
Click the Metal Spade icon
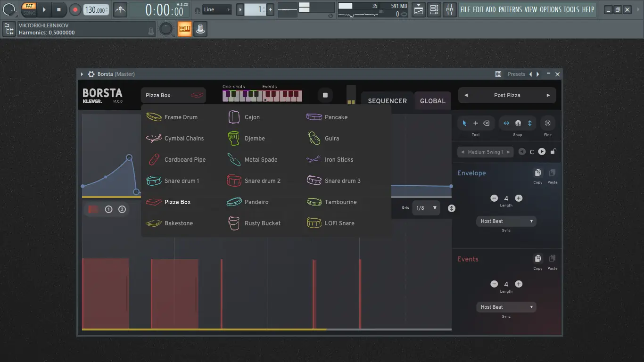234,159
